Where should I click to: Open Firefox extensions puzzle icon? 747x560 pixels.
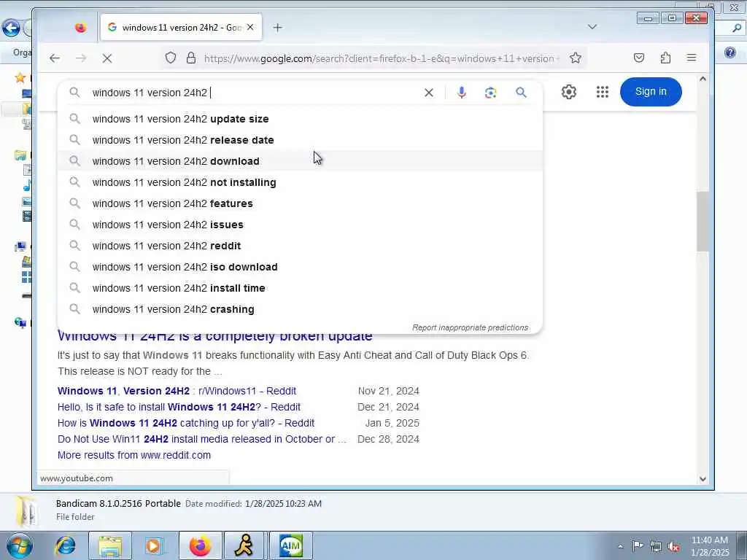pos(665,58)
